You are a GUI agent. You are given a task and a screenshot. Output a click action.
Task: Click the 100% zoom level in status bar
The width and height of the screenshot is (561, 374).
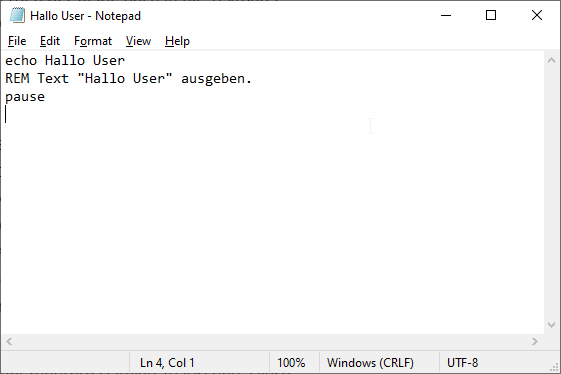[x=291, y=363]
